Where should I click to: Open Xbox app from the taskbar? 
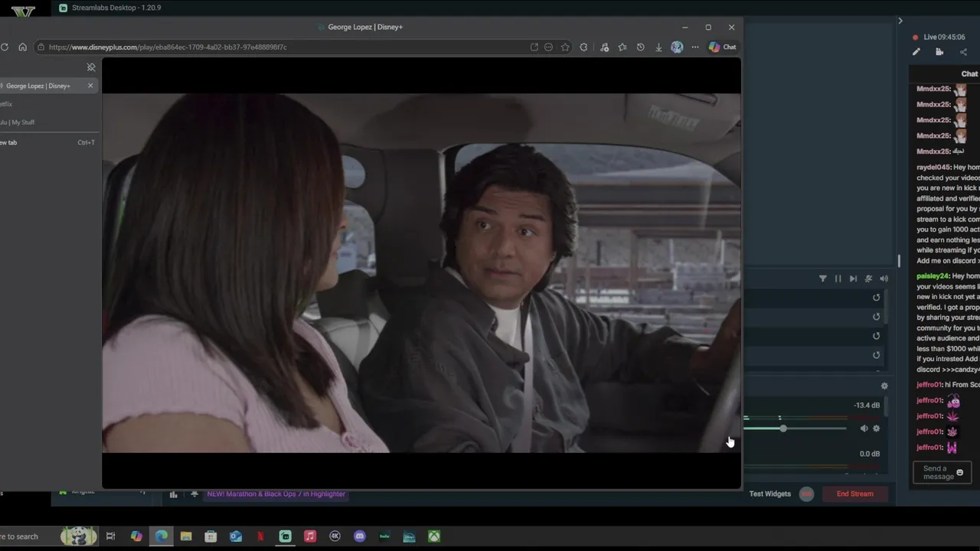434,536
